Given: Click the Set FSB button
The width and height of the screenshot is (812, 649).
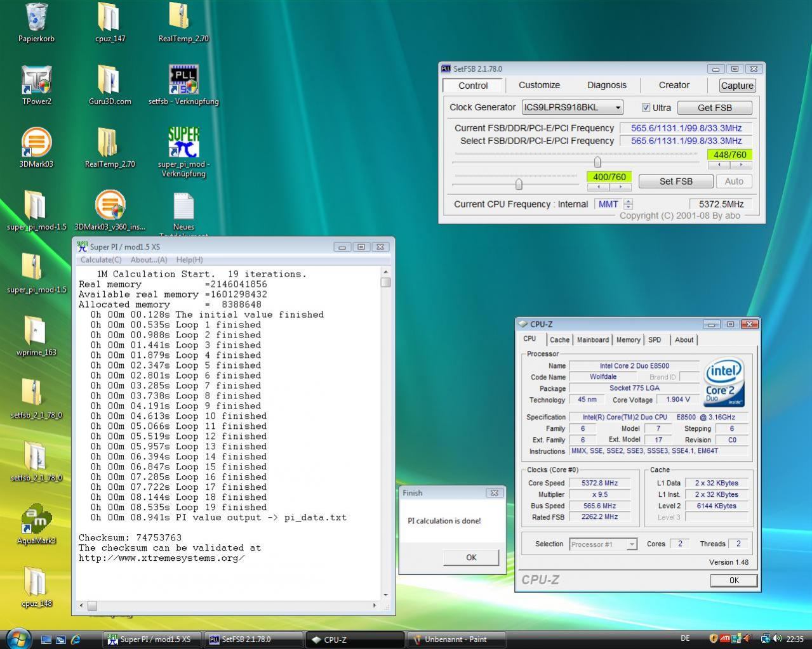Looking at the screenshot, I should [x=676, y=181].
